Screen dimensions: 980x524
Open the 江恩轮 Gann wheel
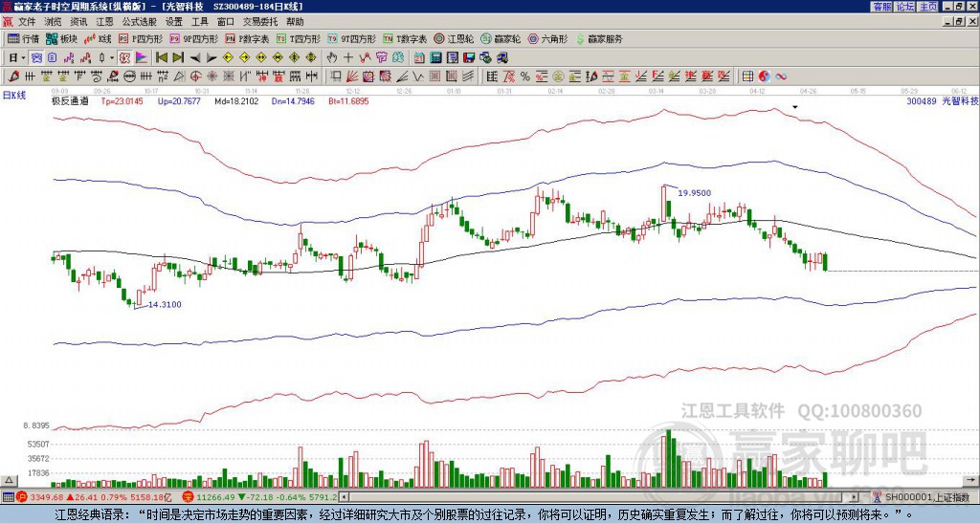[455, 38]
